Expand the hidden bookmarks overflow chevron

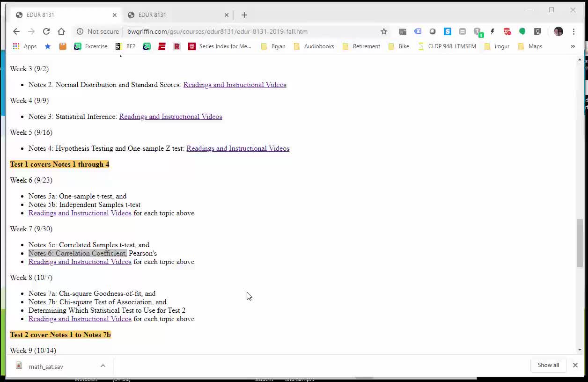(573, 46)
